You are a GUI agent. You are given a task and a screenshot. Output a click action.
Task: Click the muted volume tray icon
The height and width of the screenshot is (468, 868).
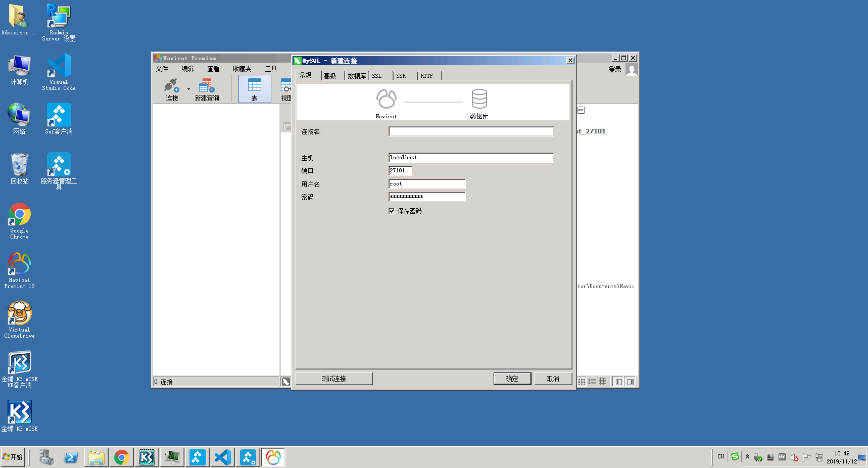pyautogui.click(x=795, y=457)
